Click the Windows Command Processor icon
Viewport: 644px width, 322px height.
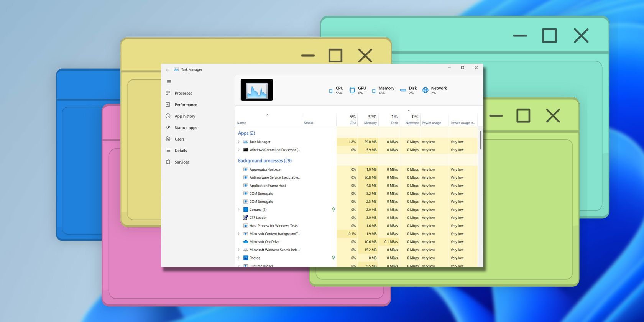pyautogui.click(x=246, y=150)
